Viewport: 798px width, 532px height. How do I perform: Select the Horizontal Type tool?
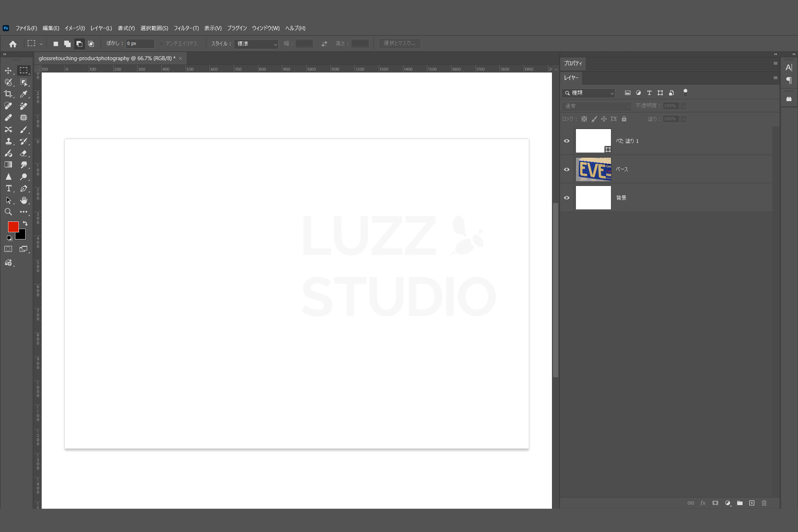coord(8,189)
